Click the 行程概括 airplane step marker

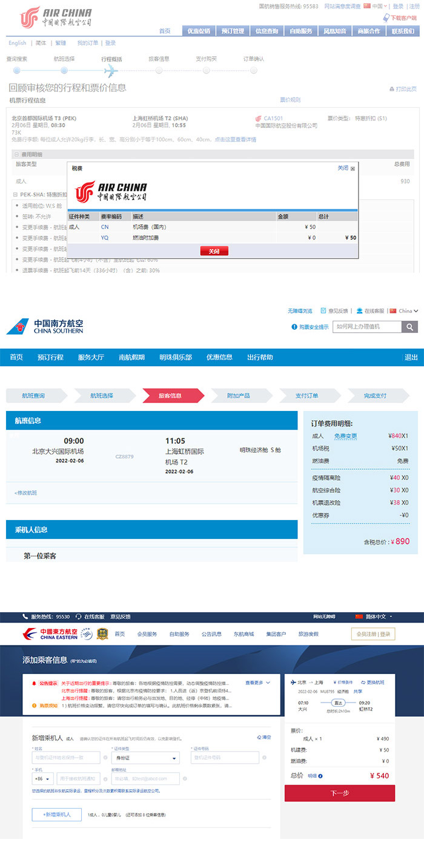coord(111,70)
